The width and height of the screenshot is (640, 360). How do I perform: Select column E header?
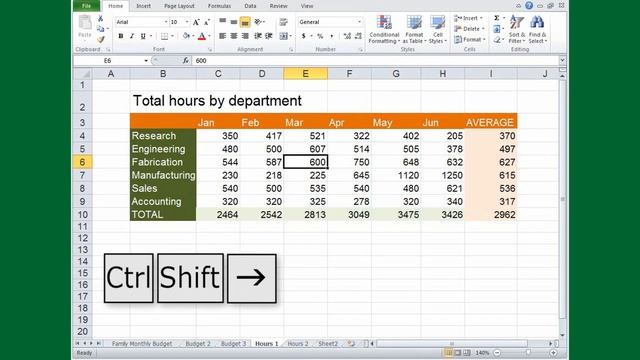(305, 74)
